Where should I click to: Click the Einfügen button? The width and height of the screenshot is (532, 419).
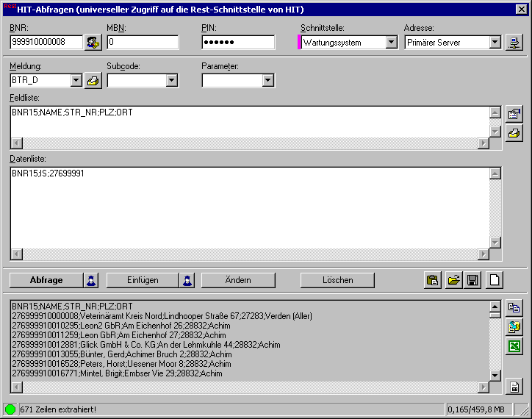coord(143,281)
